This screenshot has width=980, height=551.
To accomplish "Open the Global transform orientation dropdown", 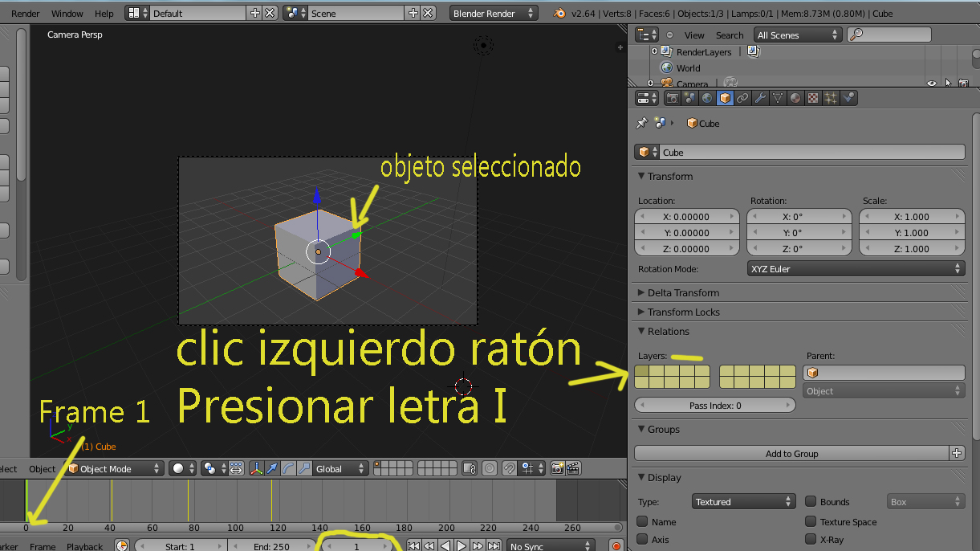I will pyautogui.click(x=341, y=468).
